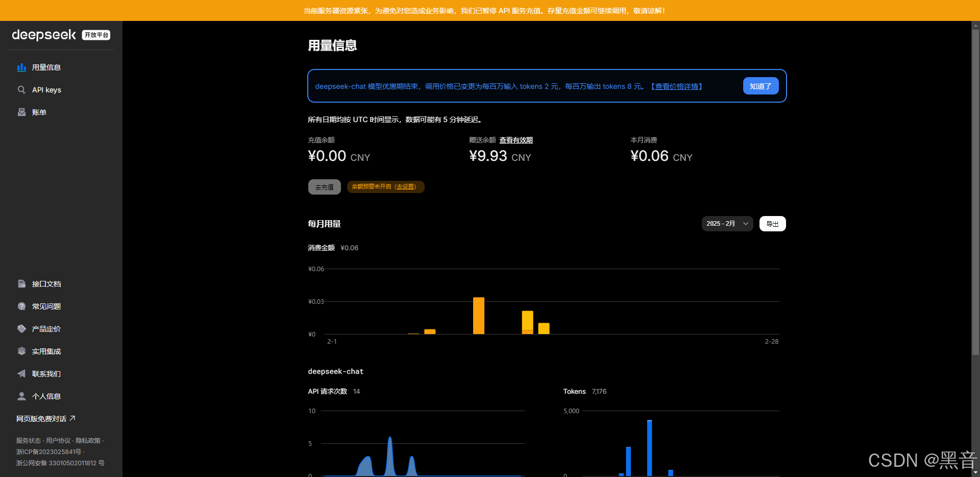Click the tallest blue bar in Tokens chart
980x477 pixels.
[649, 448]
